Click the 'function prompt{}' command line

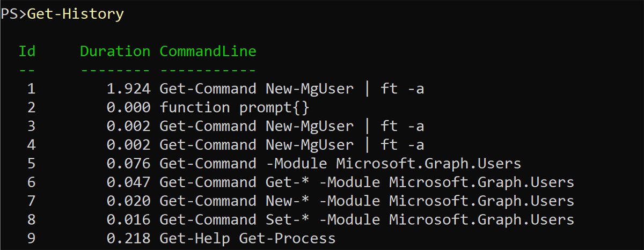(x=235, y=107)
